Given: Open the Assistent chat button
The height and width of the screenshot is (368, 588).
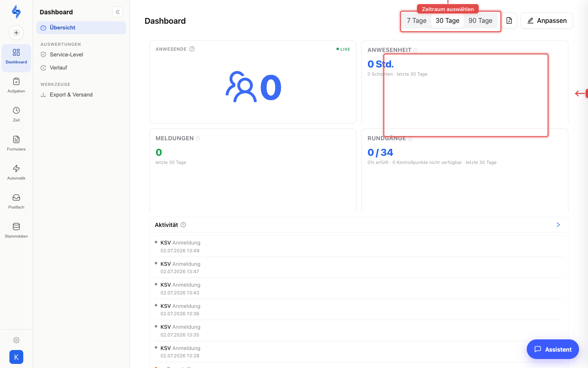Looking at the screenshot, I should (553, 349).
